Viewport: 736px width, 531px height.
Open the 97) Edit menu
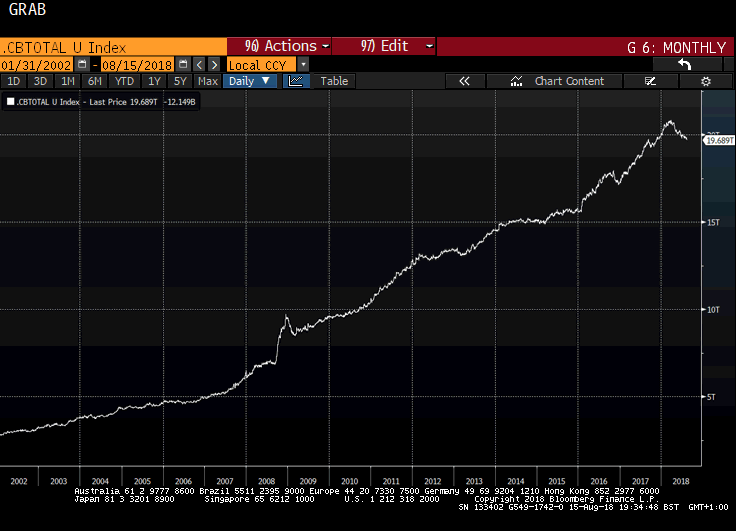(383, 46)
